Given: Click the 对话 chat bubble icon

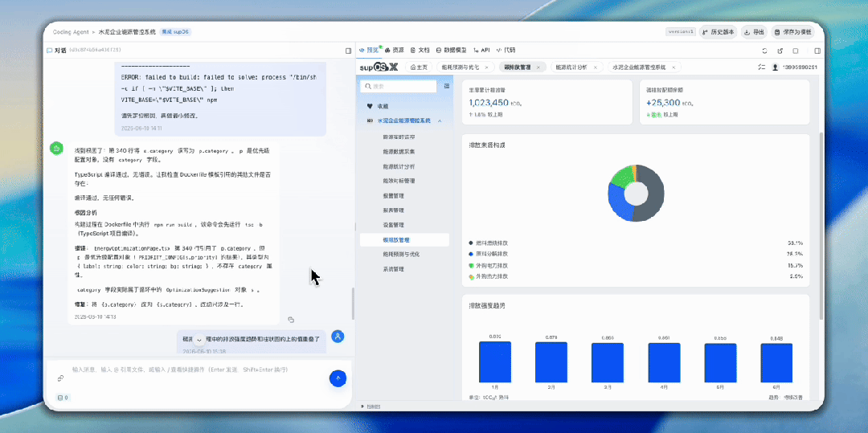Looking at the screenshot, I should [49, 51].
